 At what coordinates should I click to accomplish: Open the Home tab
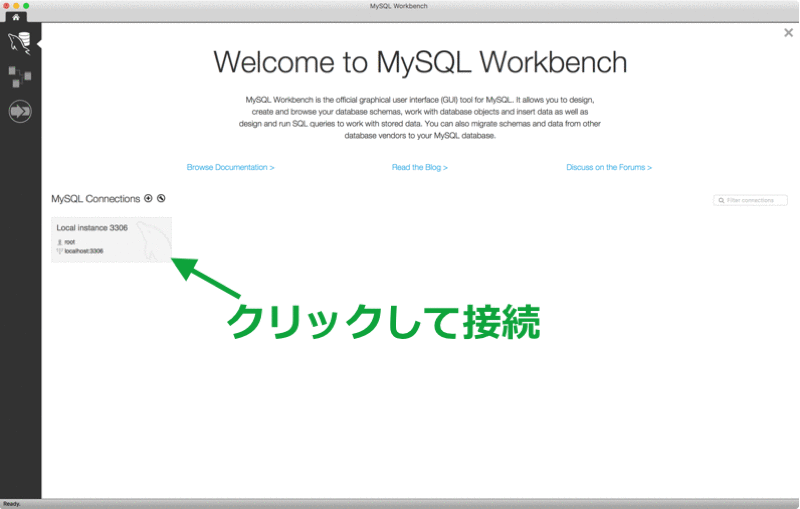[x=16, y=17]
